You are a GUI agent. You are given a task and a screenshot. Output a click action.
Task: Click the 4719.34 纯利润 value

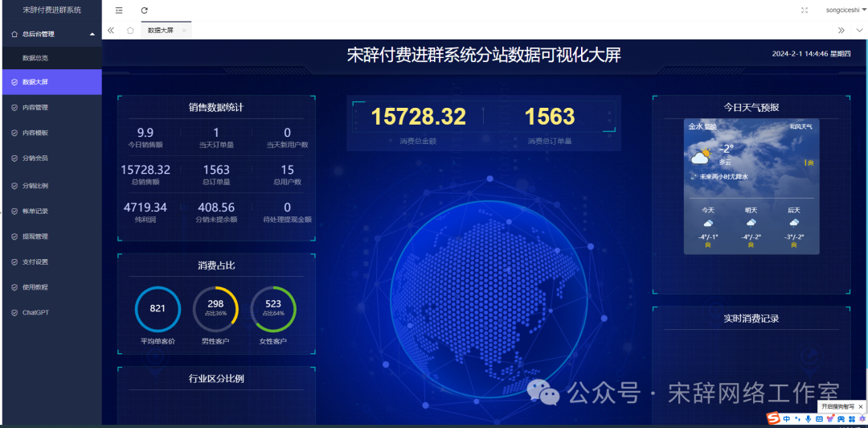[x=145, y=208]
